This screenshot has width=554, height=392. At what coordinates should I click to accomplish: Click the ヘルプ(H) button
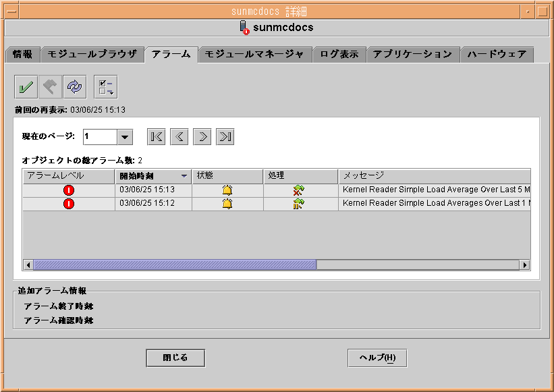click(x=377, y=358)
